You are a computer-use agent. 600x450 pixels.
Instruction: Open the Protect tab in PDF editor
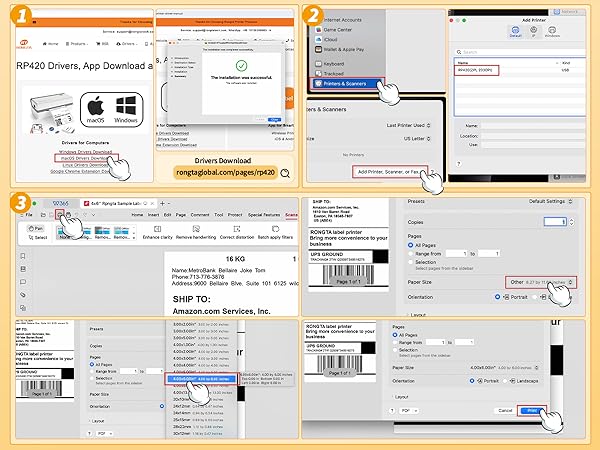(x=235, y=215)
